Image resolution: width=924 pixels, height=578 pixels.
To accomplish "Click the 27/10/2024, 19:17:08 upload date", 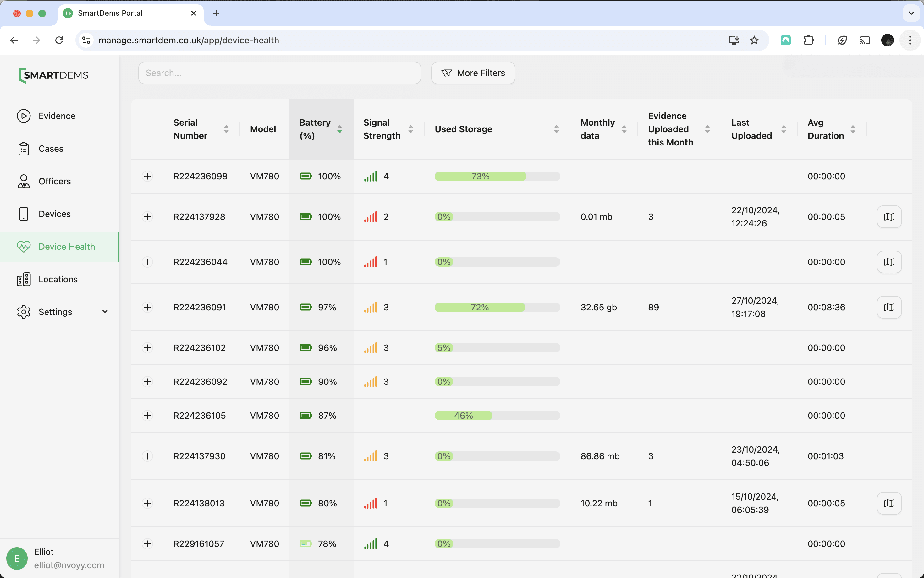I will (755, 307).
